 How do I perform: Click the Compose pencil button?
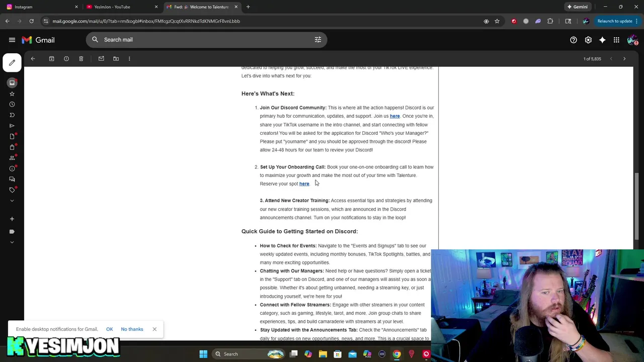12,63
